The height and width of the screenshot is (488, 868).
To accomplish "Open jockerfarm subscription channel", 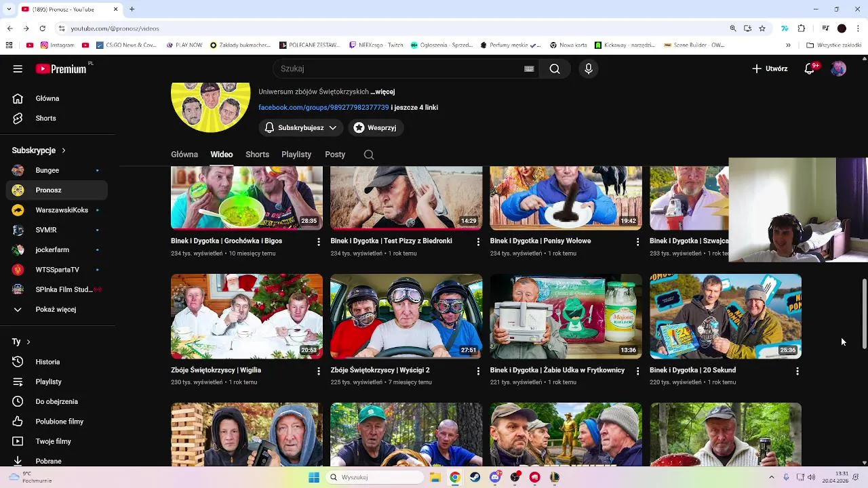I will point(57,249).
